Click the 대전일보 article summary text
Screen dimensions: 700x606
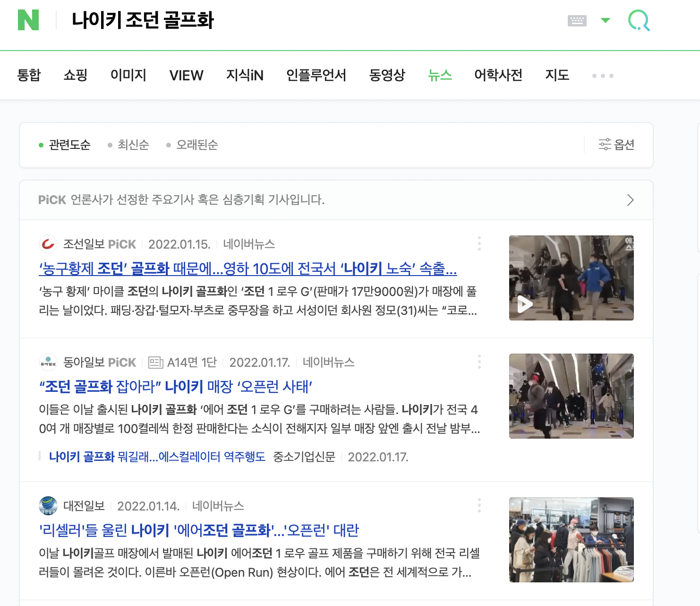point(259,563)
